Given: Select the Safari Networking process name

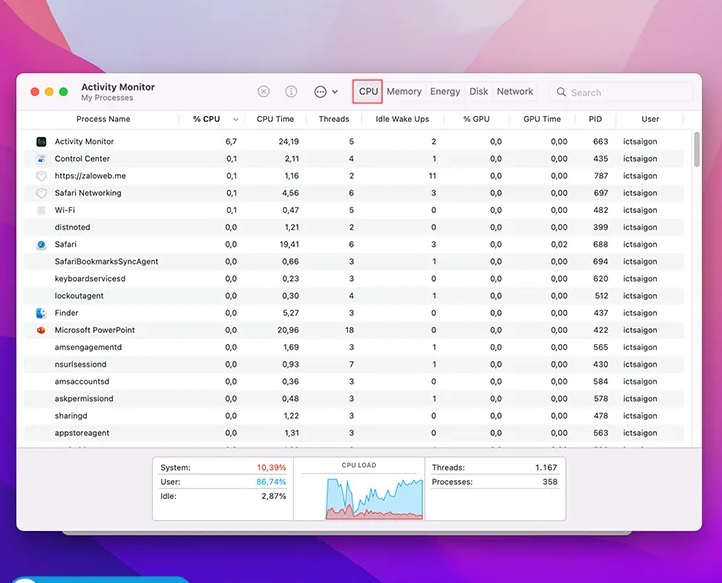Looking at the screenshot, I should 88,193.
